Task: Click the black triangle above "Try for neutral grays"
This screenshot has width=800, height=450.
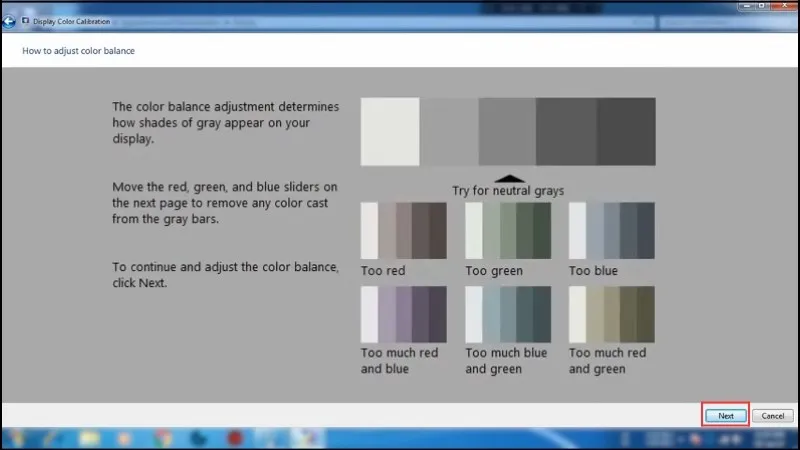Action: click(x=507, y=176)
